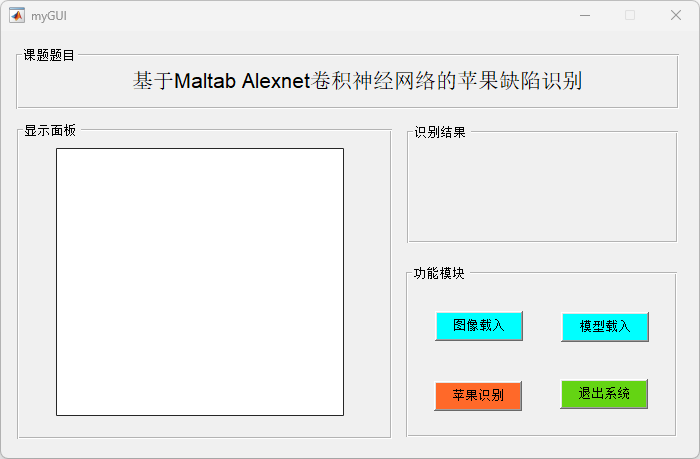
Task: Close the myGUI window
Action: pyautogui.click(x=676, y=16)
